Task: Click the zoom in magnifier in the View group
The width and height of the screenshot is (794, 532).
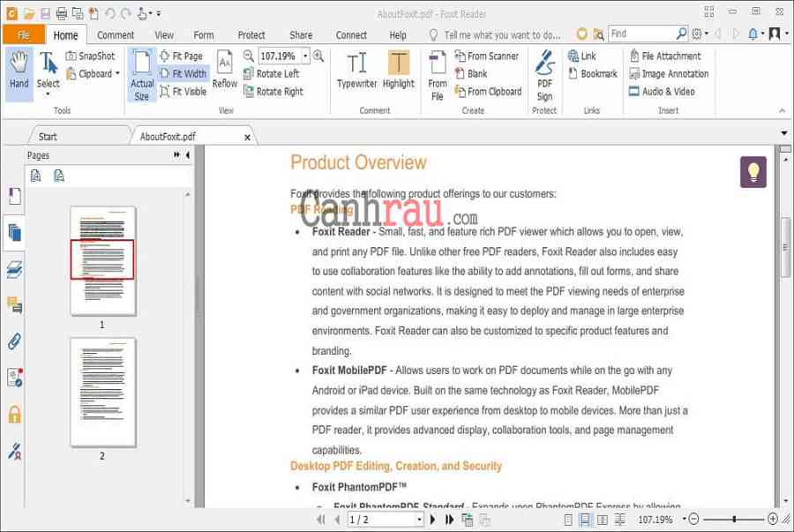Action: (x=318, y=56)
